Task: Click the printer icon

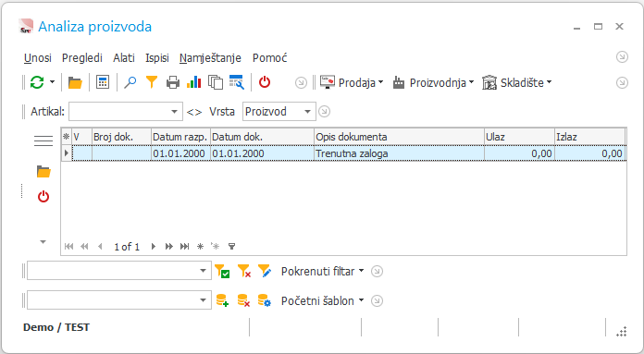Action: [x=173, y=83]
